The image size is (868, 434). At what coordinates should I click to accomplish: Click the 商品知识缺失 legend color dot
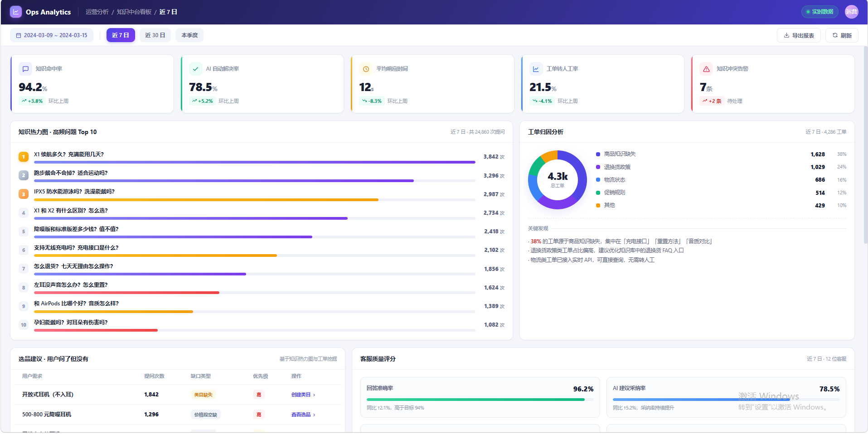click(598, 154)
